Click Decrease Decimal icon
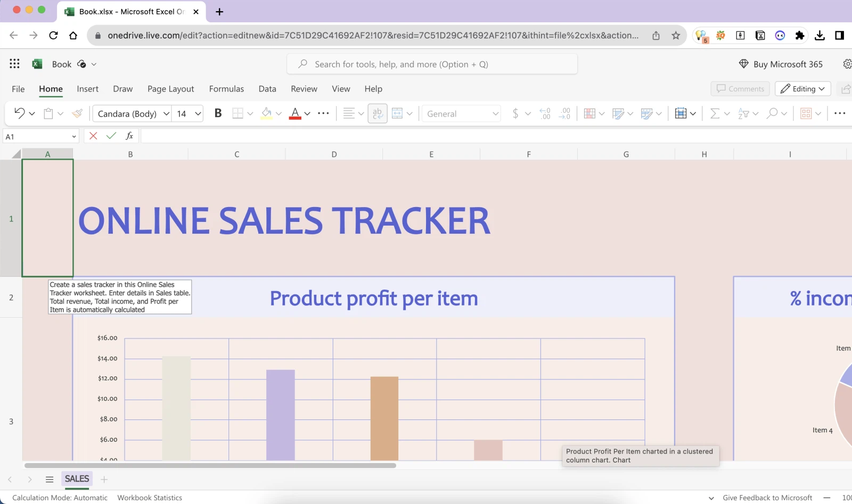This screenshot has width=852, height=504. [564, 113]
